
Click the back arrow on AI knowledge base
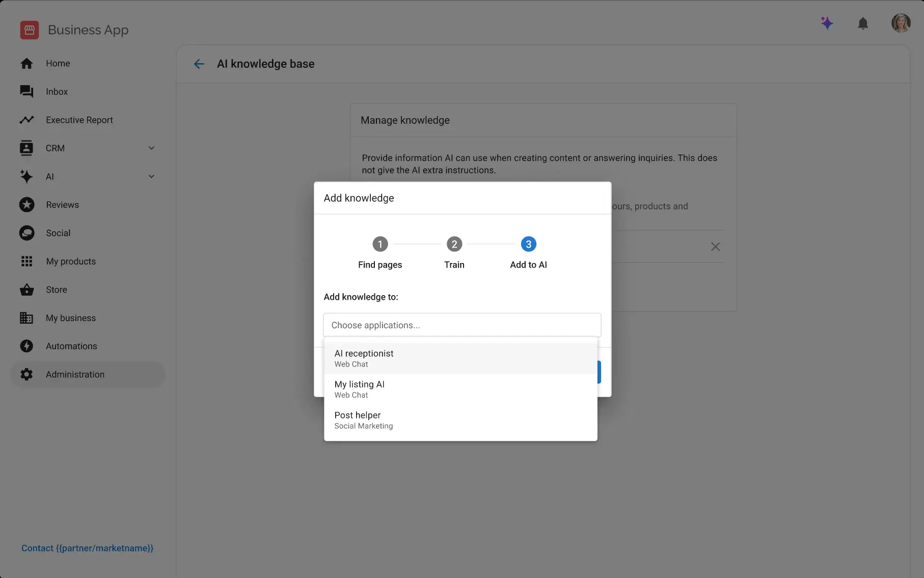tap(199, 64)
